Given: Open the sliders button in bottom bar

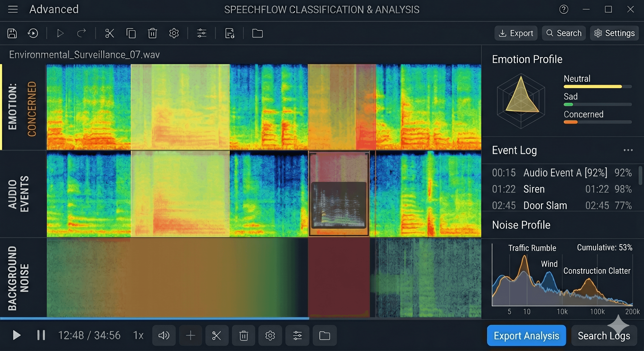Looking at the screenshot, I should pyautogui.click(x=297, y=335).
